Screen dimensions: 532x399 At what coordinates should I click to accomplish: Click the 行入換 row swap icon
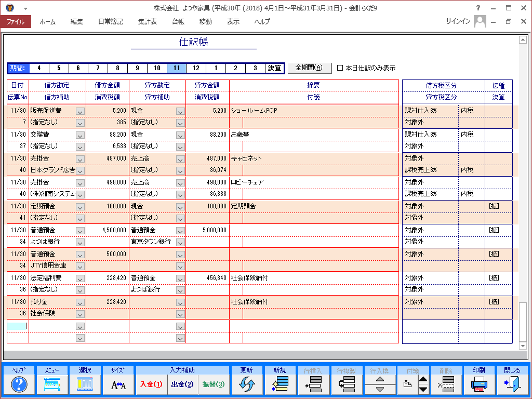[x=380, y=384]
